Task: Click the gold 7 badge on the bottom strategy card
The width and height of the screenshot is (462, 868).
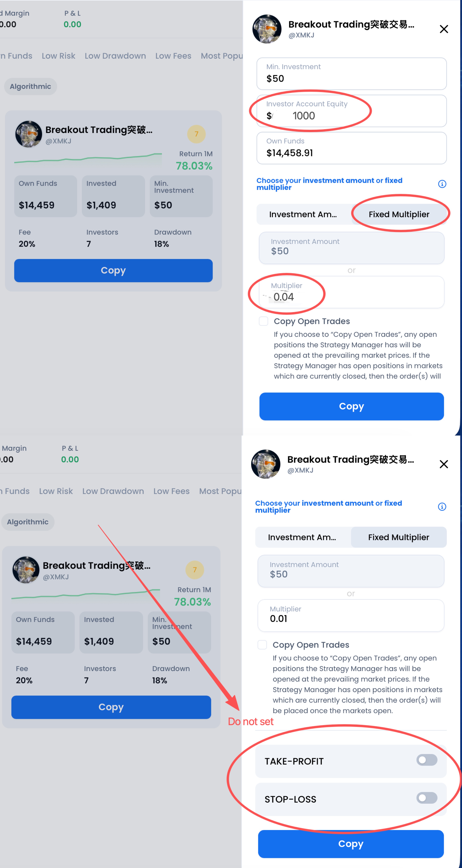Action: tap(195, 570)
